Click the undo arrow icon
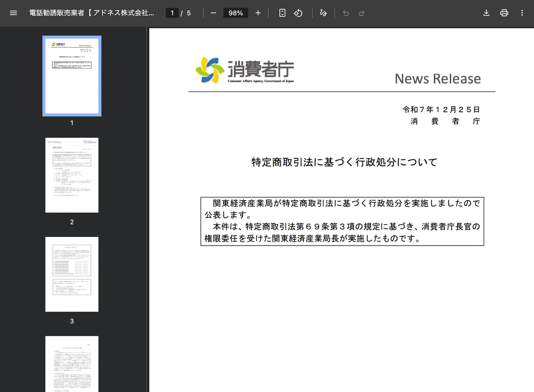Screen dimensions: 534x392 coord(346,13)
